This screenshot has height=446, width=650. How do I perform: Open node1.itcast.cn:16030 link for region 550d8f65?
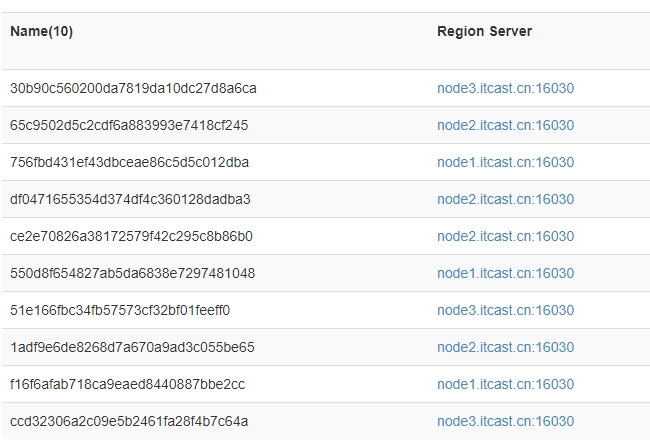(505, 273)
